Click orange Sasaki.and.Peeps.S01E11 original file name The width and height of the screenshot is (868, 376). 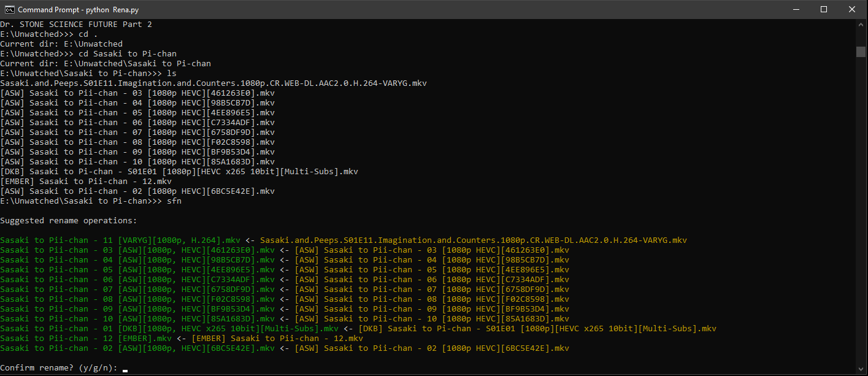pos(474,240)
